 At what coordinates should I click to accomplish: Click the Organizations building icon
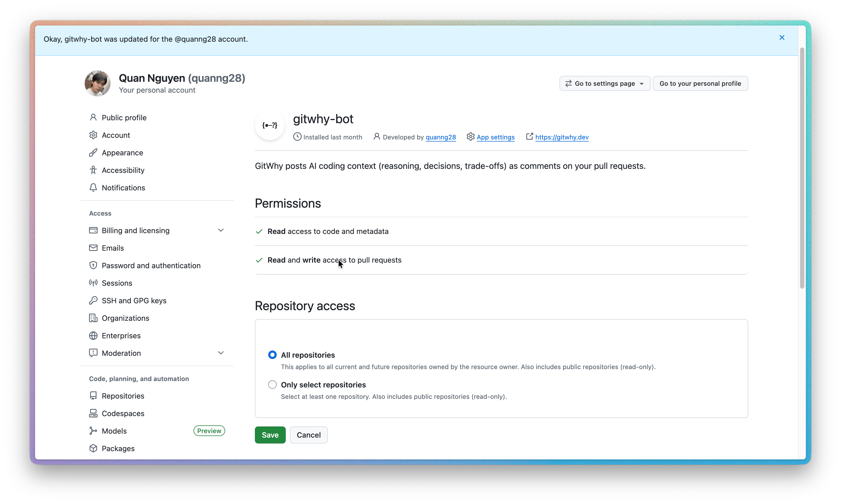[93, 318]
